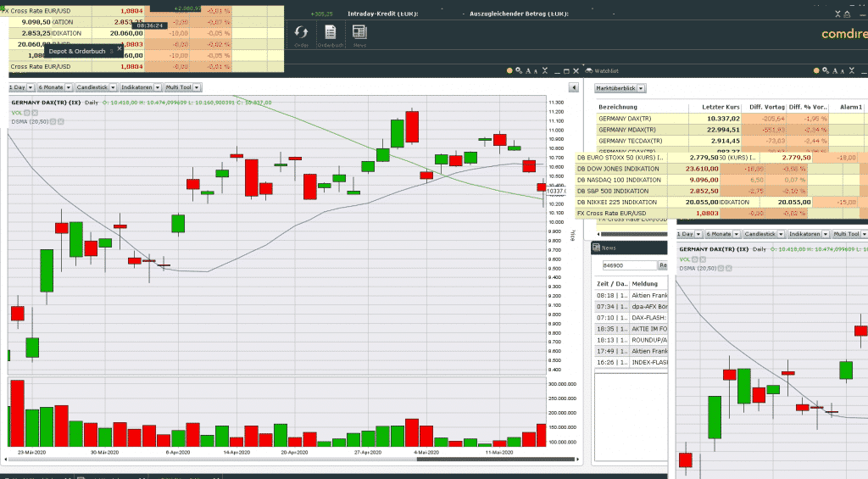Click the link/search icon in chart panel header
Viewport: 868px width, 479px height.
[519, 71]
